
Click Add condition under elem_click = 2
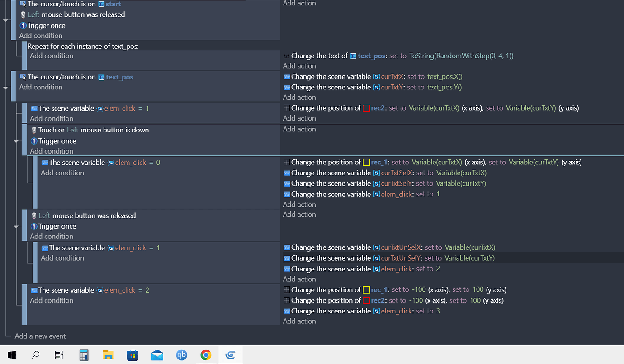point(52,300)
